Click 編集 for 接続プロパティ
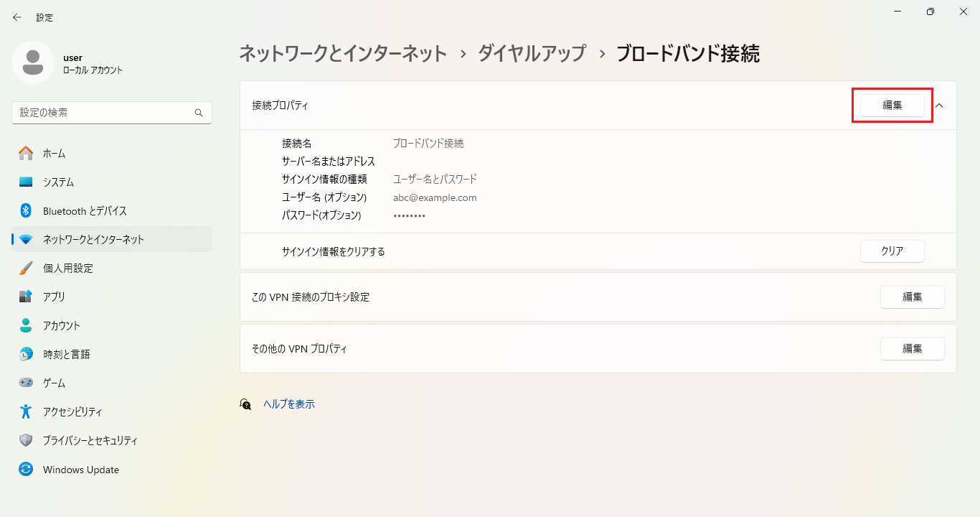980x517 pixels. tap(892, 106)
